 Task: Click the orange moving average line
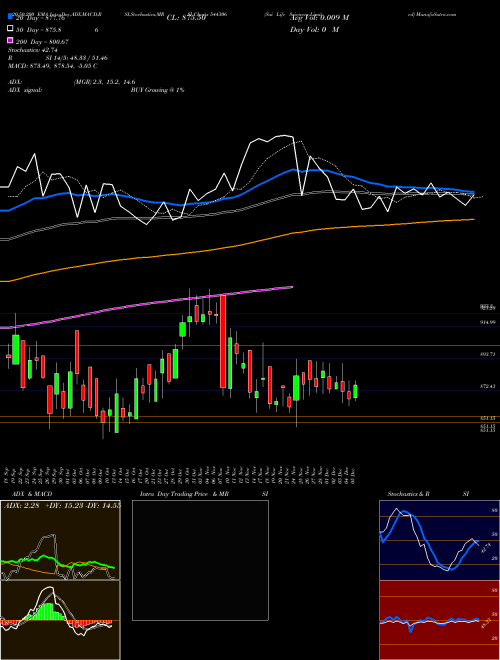[x=237, y=245]
